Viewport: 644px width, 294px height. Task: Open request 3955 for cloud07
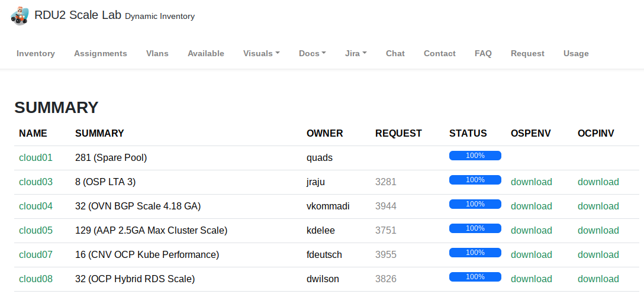[386, 255]
